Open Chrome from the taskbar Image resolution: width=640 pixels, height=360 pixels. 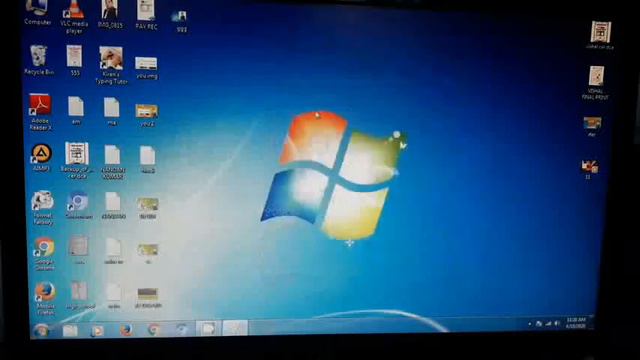pyautogui.click(x=153, y=329)
